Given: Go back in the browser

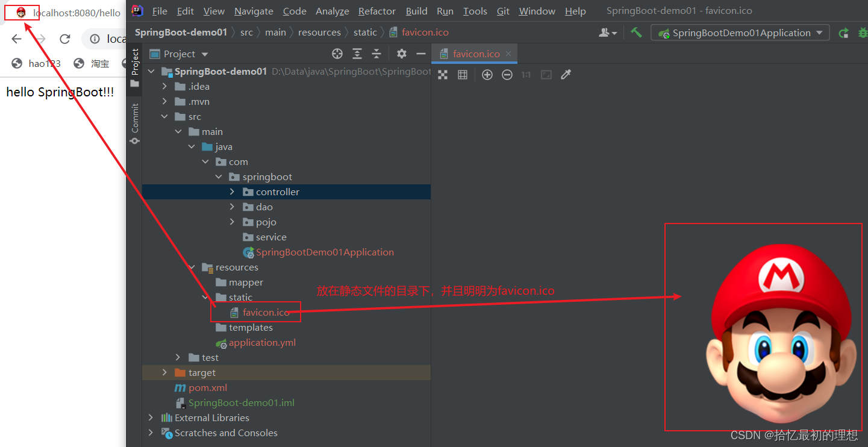Looking at the screenshot, I should (16, 39).
